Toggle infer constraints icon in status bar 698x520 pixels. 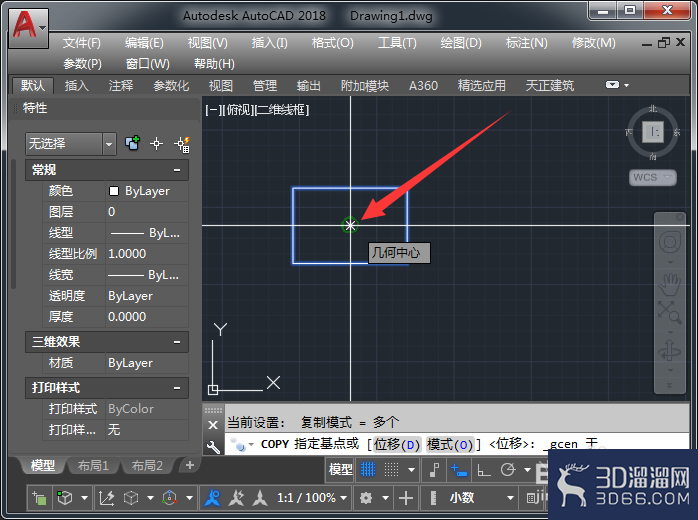(x=435, y=470)
